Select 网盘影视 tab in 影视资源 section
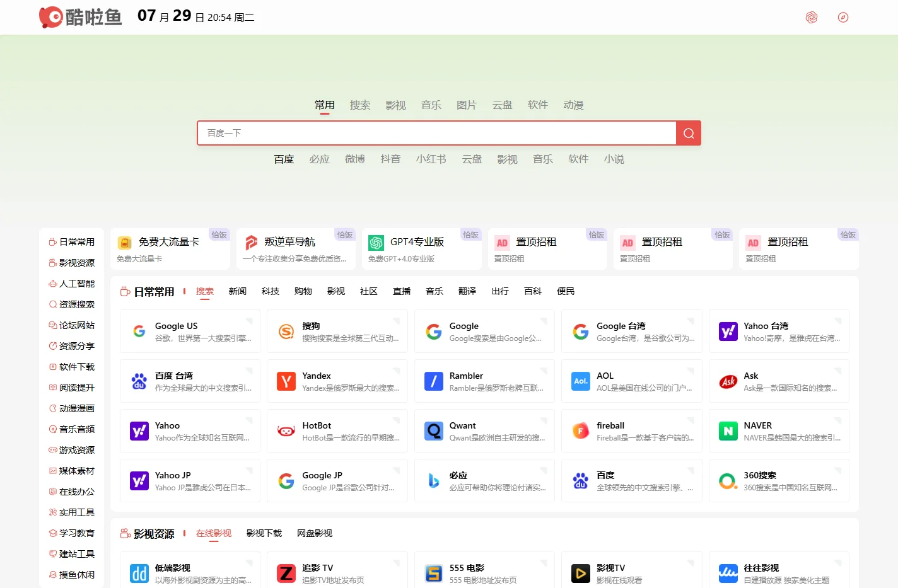The width and height of the screenshot is (898, 588). (x=315, y=533)
